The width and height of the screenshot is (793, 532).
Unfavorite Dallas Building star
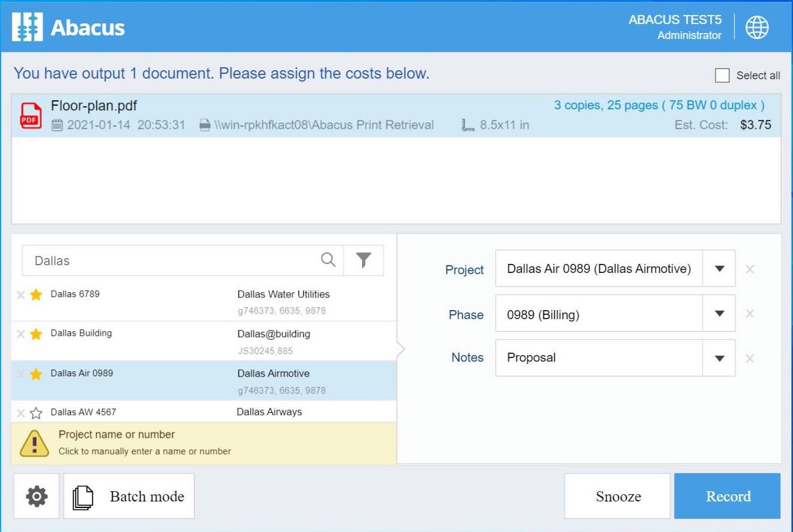36,334
